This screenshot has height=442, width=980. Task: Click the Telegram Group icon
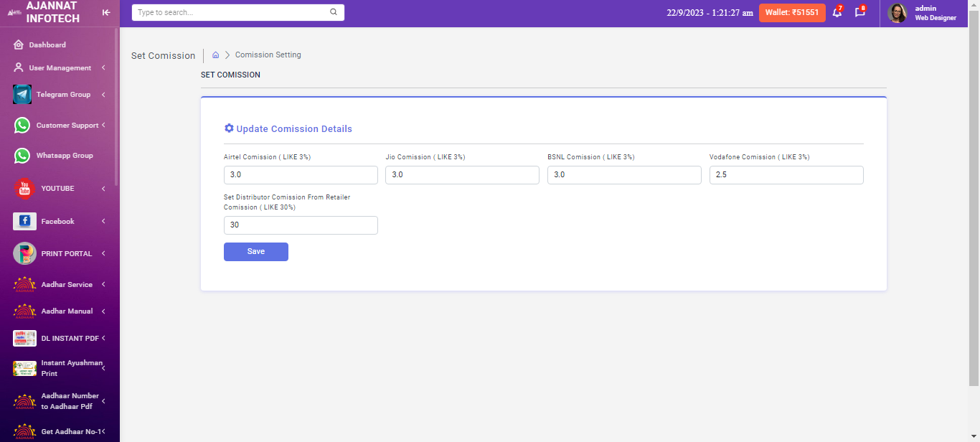click(x=22, y=95)
